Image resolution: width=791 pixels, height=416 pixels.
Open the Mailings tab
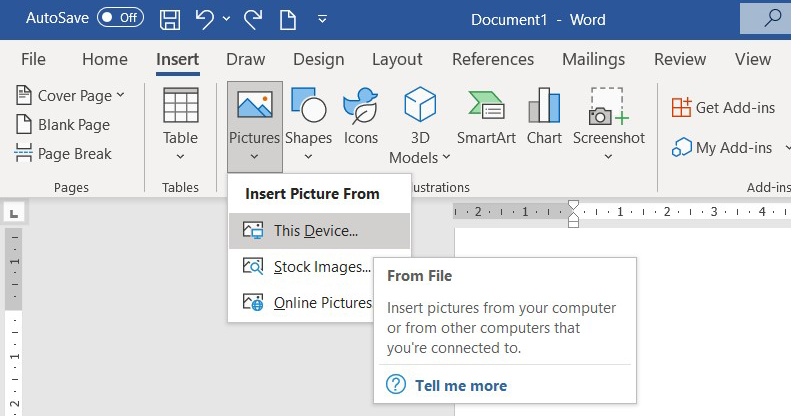[594, 60]
